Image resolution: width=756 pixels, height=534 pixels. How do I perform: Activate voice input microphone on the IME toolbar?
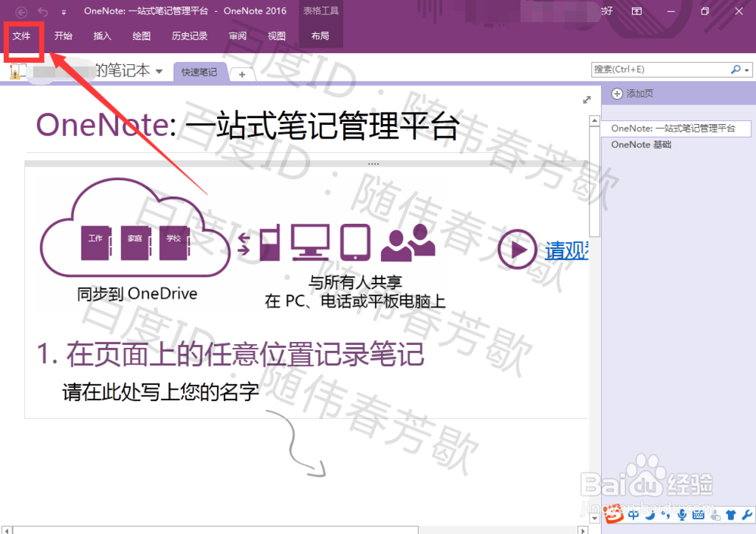[x=681, y=515]
